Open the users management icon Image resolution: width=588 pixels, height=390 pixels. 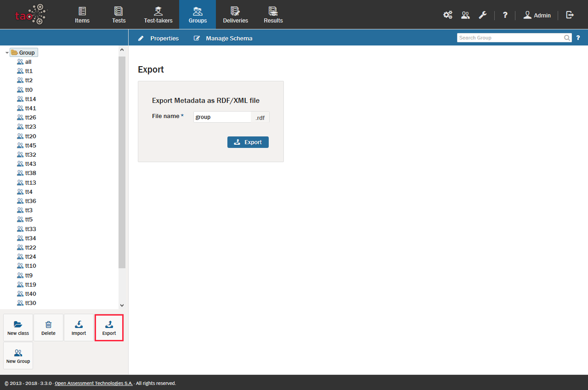tap(465, 15)
